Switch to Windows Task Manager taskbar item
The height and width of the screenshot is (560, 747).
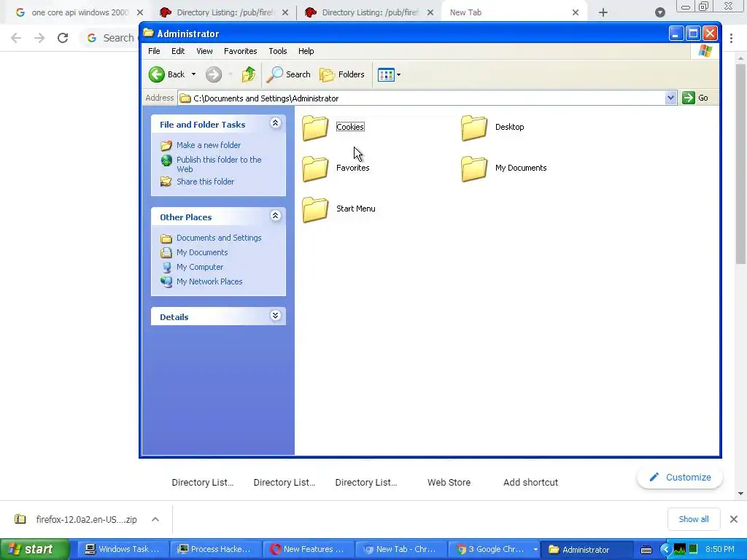tap(122, 550)
